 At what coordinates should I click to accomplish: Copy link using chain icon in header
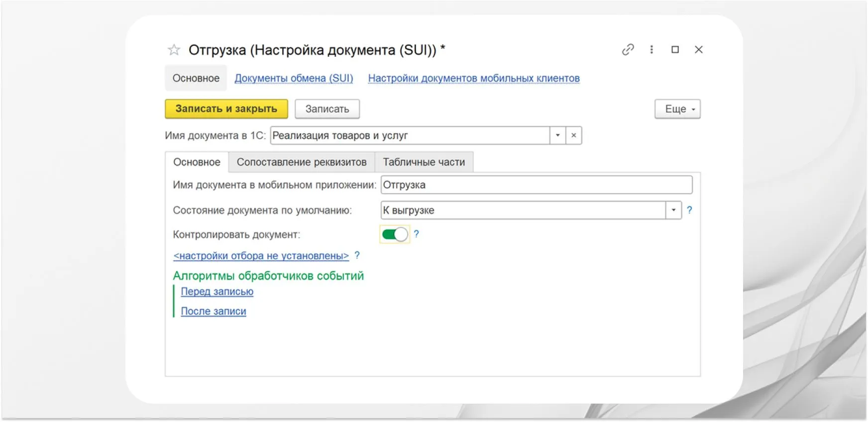tap(628, 50)
